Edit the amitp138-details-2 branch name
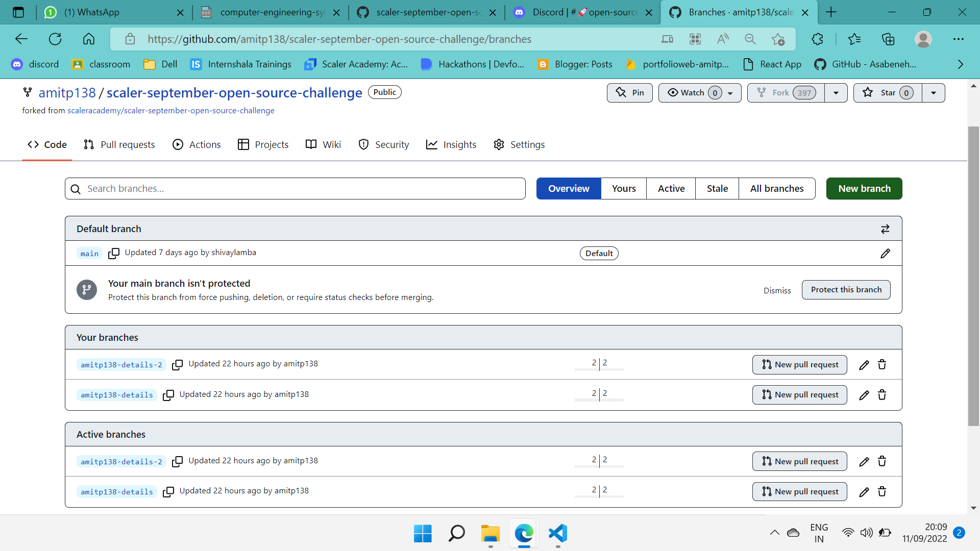Viewport: 980px width, 551px height. coord(864,364)
